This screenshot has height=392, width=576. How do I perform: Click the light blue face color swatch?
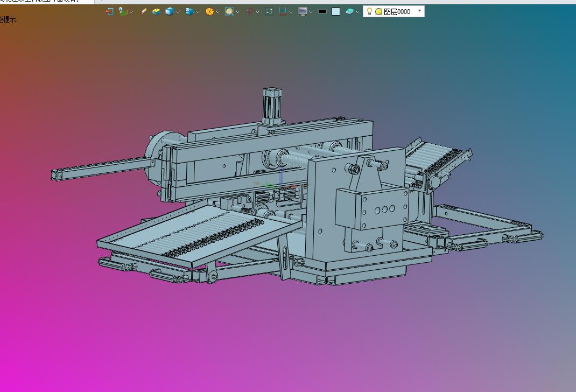[336, 12]
